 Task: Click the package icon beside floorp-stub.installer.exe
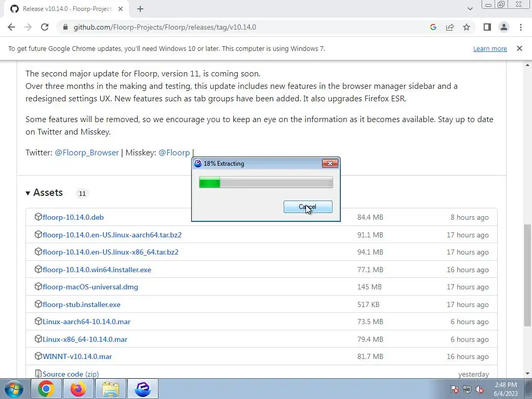point(38,304)
